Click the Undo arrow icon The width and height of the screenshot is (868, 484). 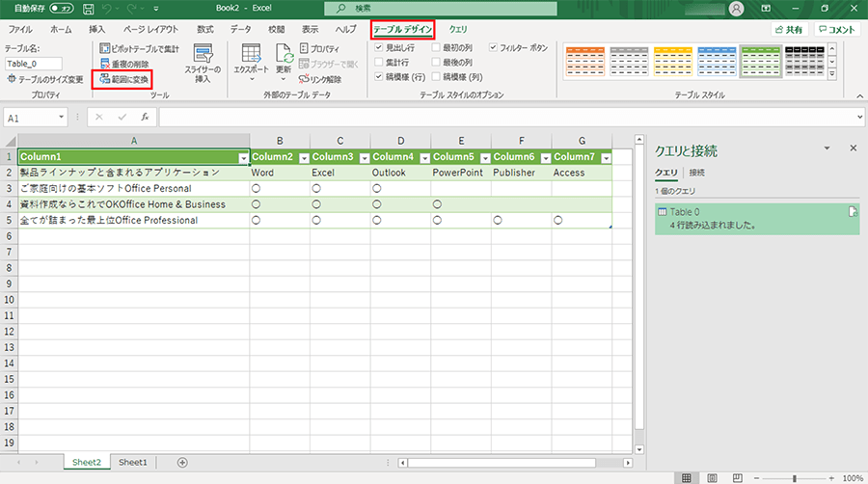107,9
